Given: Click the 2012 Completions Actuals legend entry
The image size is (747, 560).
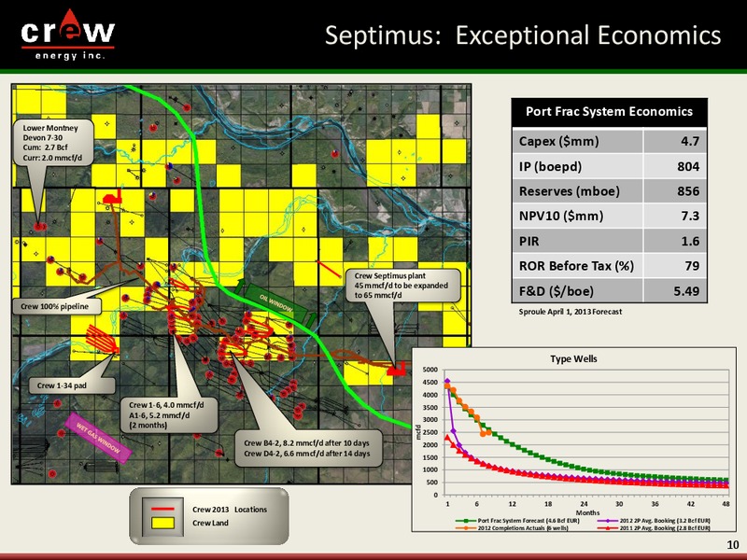Looking at the screenshot, I should point(512,527).
